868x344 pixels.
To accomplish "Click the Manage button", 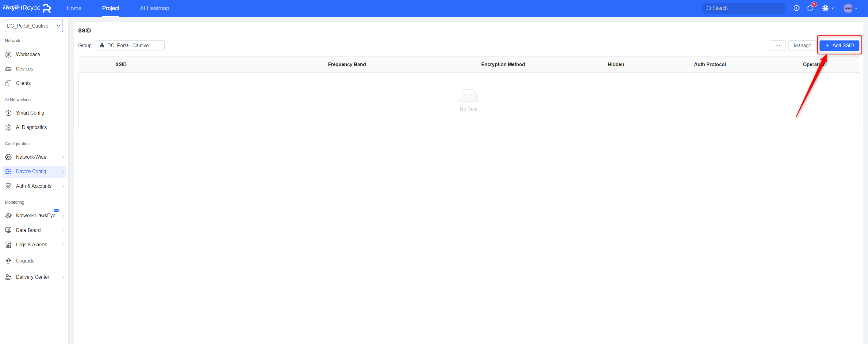I will pos(802,45).
